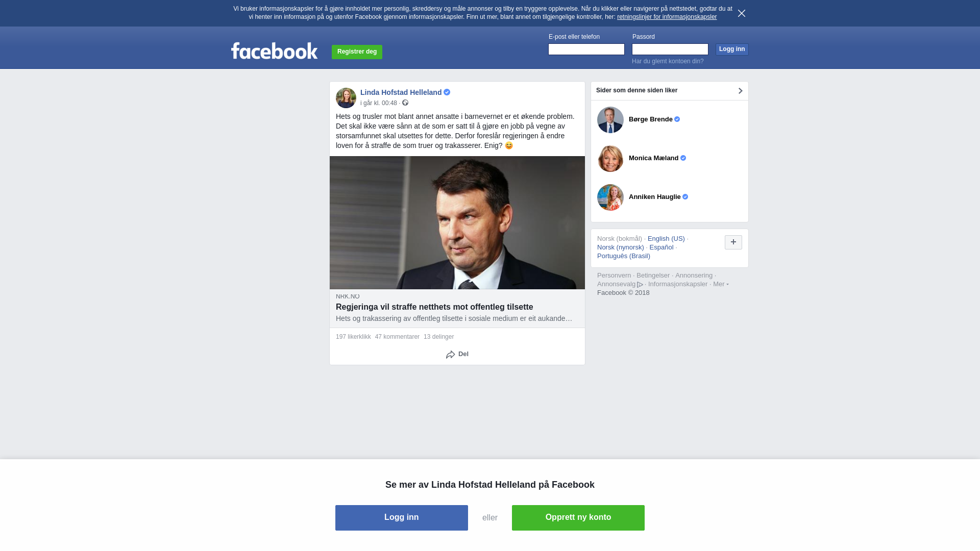Click 'Opprett ny konto' button
Viewport: 980px width, 551px height.
click(x=578, y=518)
